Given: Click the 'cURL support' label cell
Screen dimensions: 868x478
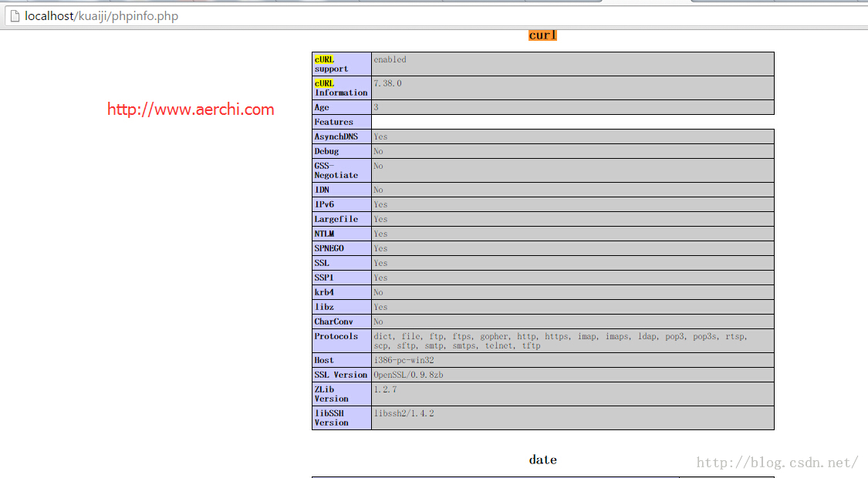Looking at the screenshot, I should tap(342, 64).
